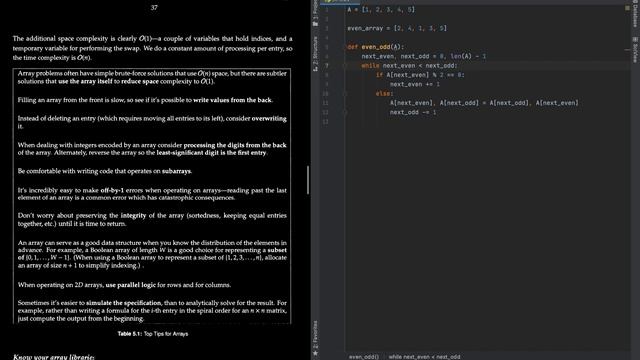Click the 'next_even, next_odd = 0, len(A) - 1' line
The height and width of the screenshot is (360, 640).
423,56
